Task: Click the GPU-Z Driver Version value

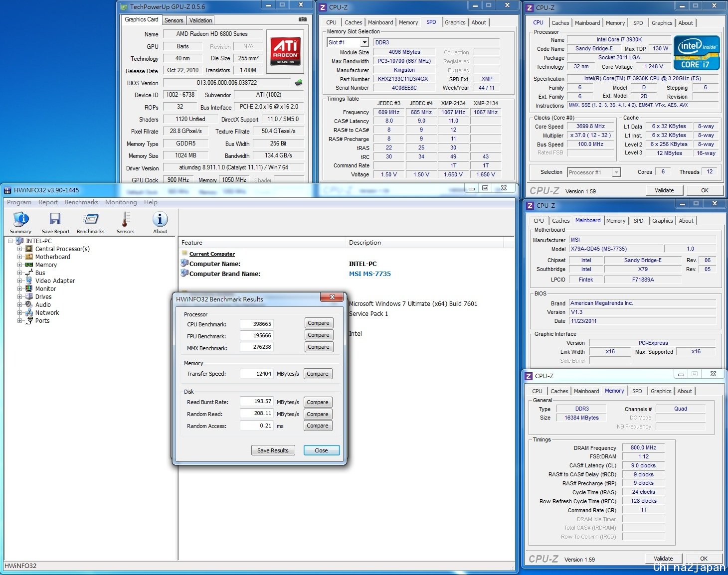Action: pyautogui.click(x=233, y=167)
